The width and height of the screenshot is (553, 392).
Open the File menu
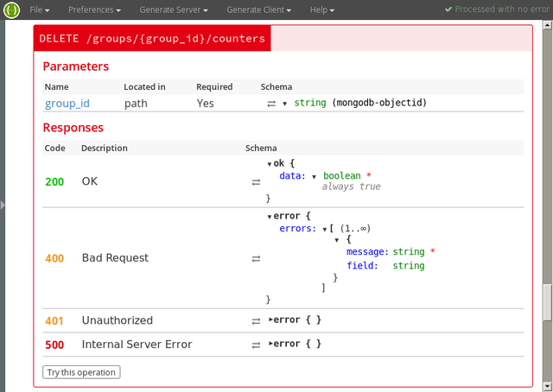point(40,9)
